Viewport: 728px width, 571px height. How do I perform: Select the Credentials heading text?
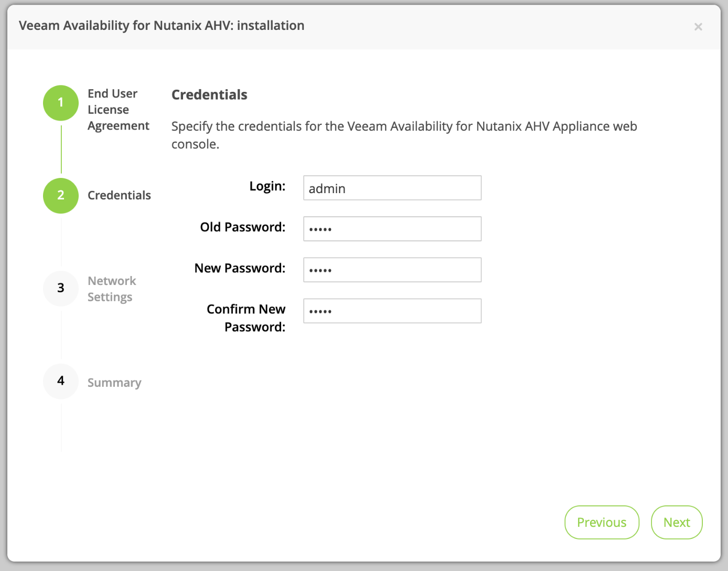pos(209,95)
